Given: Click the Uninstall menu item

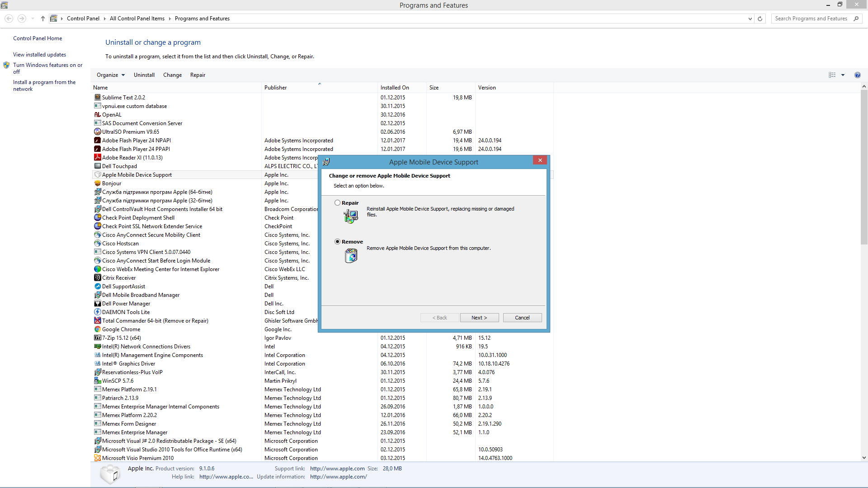Looking at the screenshot, I should [144, 75].
